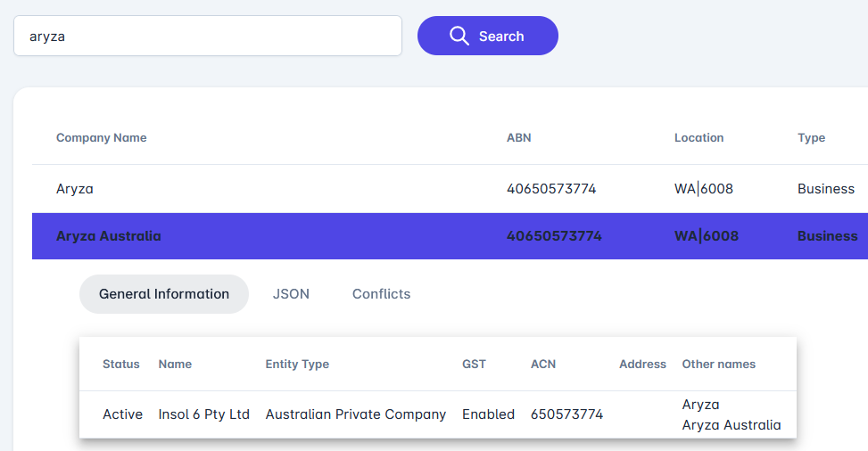Click the Search button label
Image resolution: width=868 pixels, height=451 pixels.
click(501, 37)
